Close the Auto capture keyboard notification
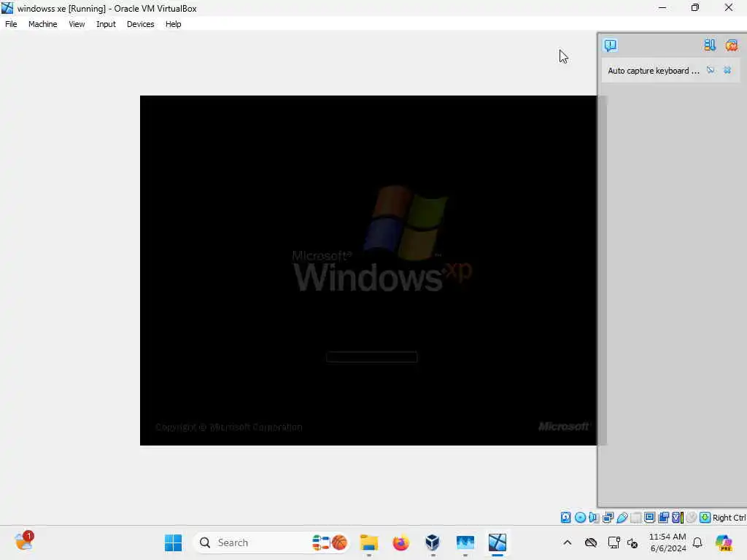Image resolution: width=747 pixels, height=560 pixels. click(x=727, y=71)
